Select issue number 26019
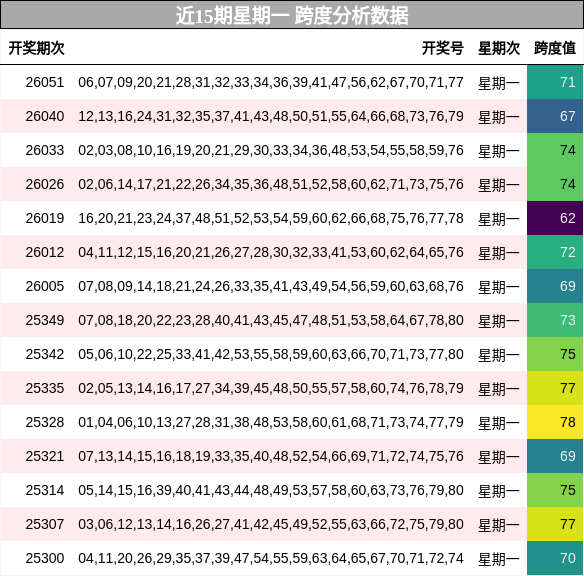The height and width of the screenshot is (576, 584). click(x=45, y=218)
